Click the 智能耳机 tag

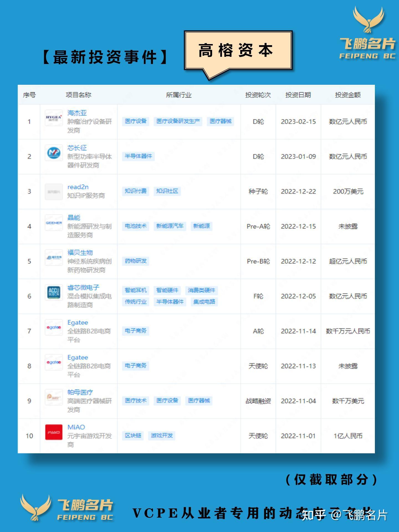(x=135, y=290)
